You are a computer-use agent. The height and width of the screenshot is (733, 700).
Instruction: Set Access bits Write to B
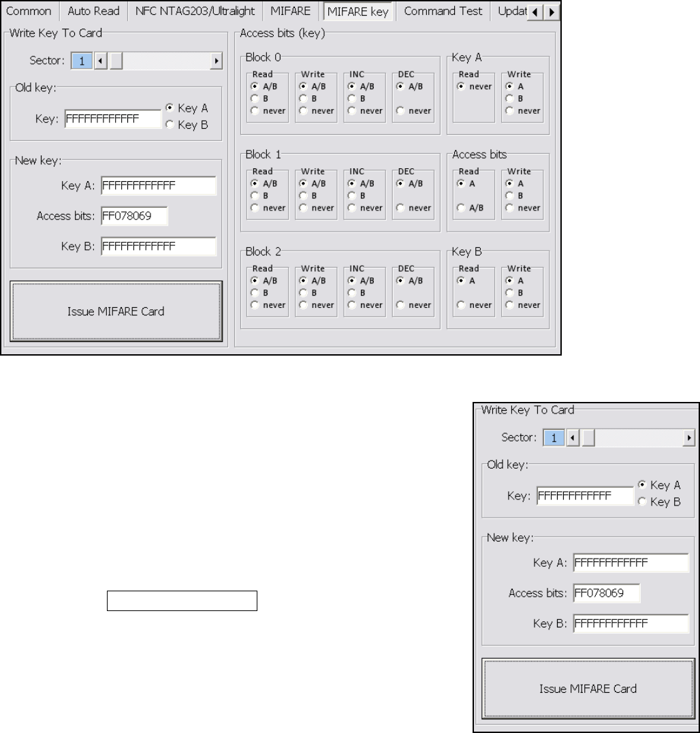pos(515,196)
